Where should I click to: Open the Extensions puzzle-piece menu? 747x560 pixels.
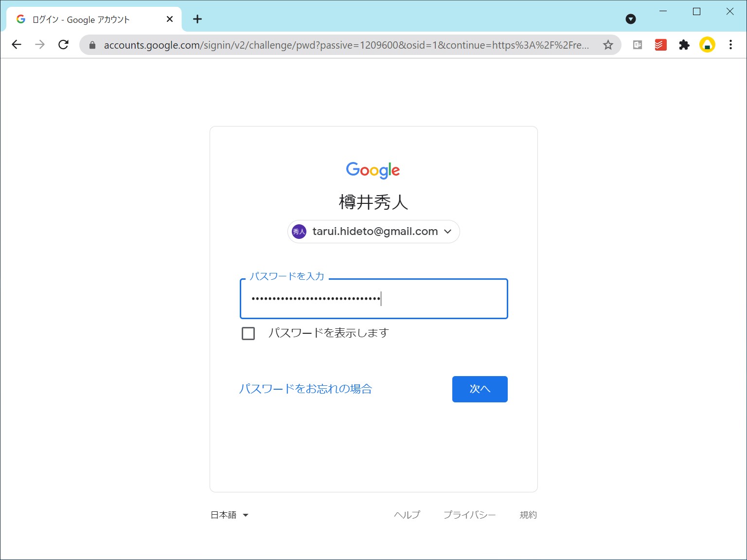(x=684, y=44)
